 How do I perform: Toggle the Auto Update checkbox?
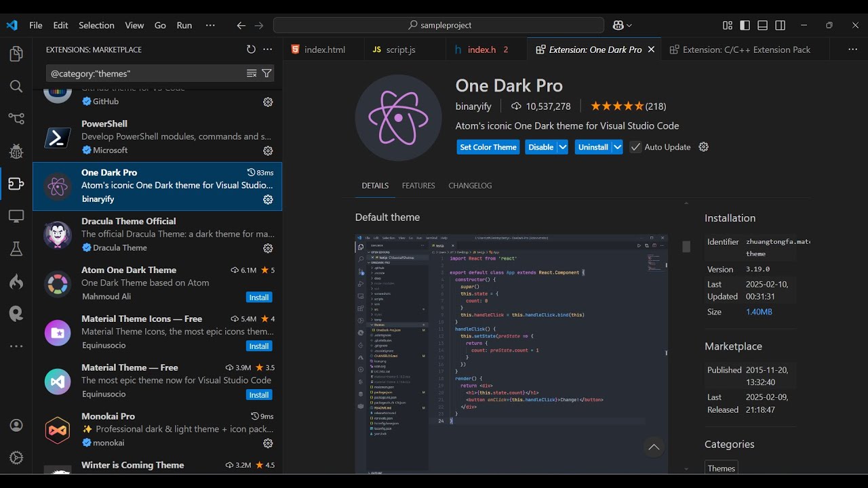pos(635,147)
